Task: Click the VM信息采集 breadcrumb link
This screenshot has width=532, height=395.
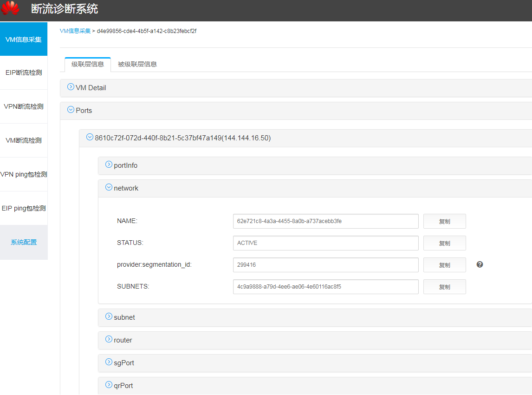Action: 75,31
